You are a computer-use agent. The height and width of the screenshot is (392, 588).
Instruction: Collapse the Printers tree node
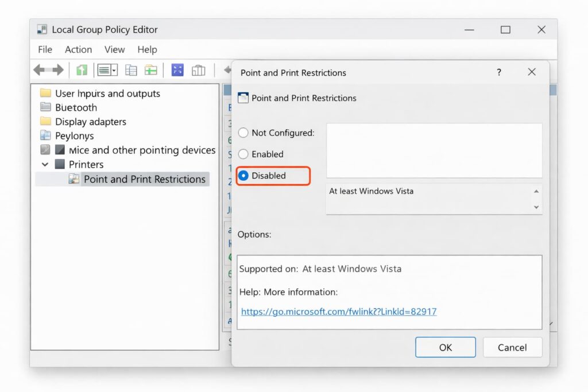click(x=45, y=164)
